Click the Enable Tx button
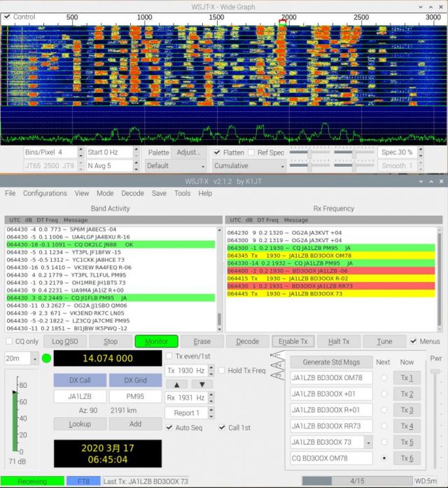This screenshot has height=488, width=448. point(293,342)
